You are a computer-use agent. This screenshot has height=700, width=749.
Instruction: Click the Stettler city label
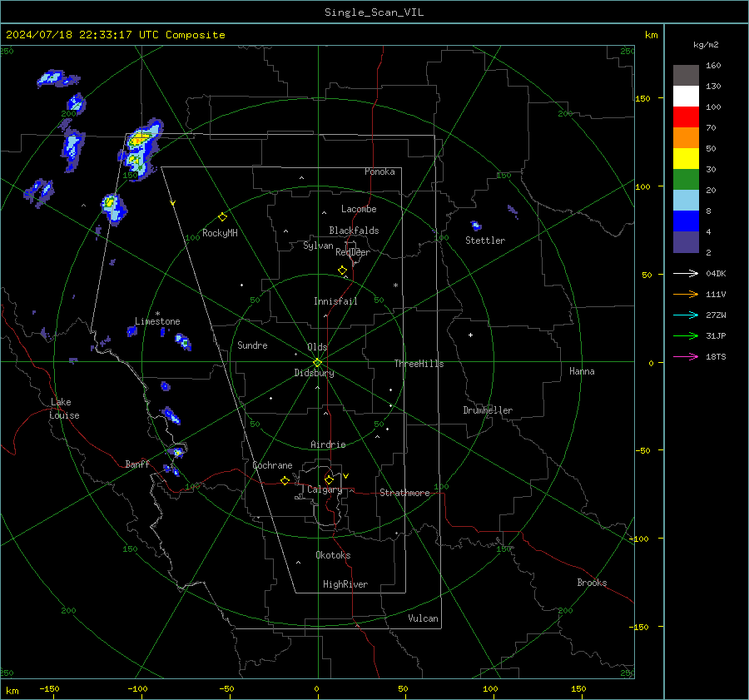point(485,241)
